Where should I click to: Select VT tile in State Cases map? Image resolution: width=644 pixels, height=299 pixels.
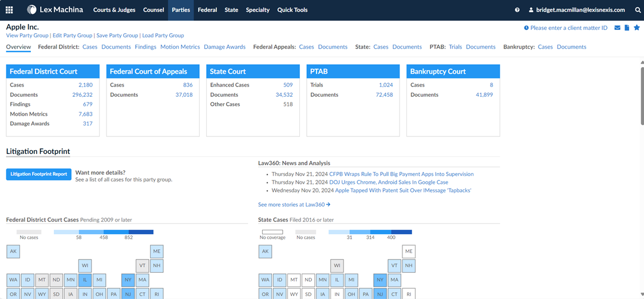(394, 266)
